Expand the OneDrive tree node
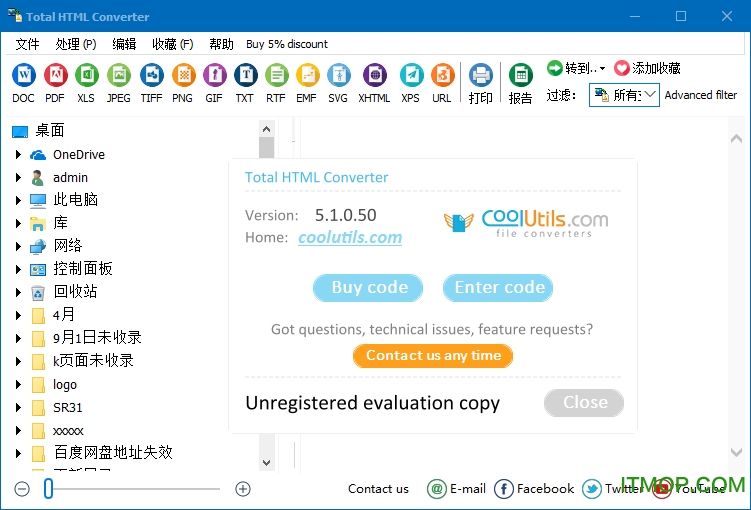Image resolution: width=751 pixels, height=510 pixels. [x=18, y=154]
